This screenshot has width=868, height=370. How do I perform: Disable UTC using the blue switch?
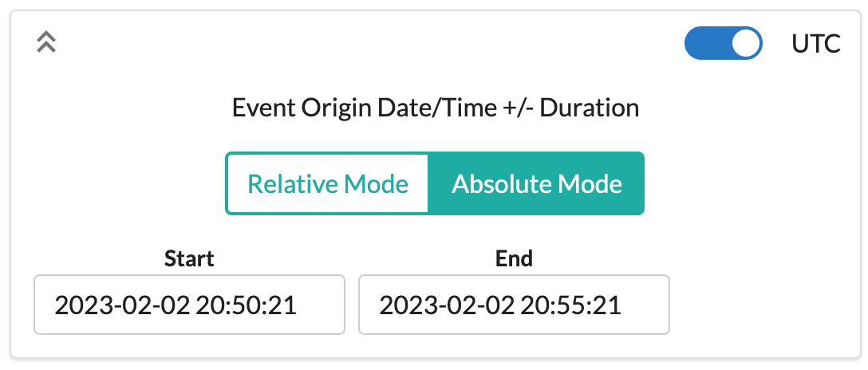click(723, 44)
